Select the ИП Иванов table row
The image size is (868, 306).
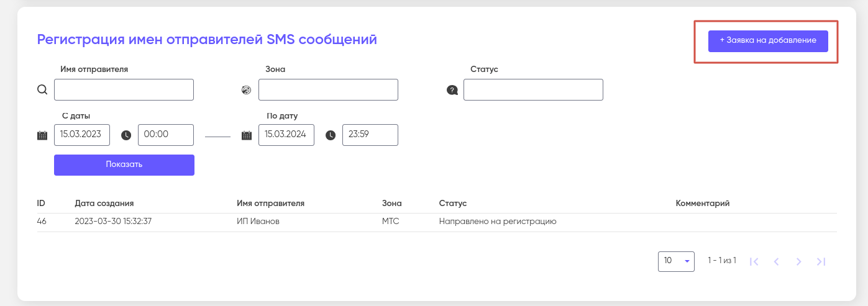[258, 222]
